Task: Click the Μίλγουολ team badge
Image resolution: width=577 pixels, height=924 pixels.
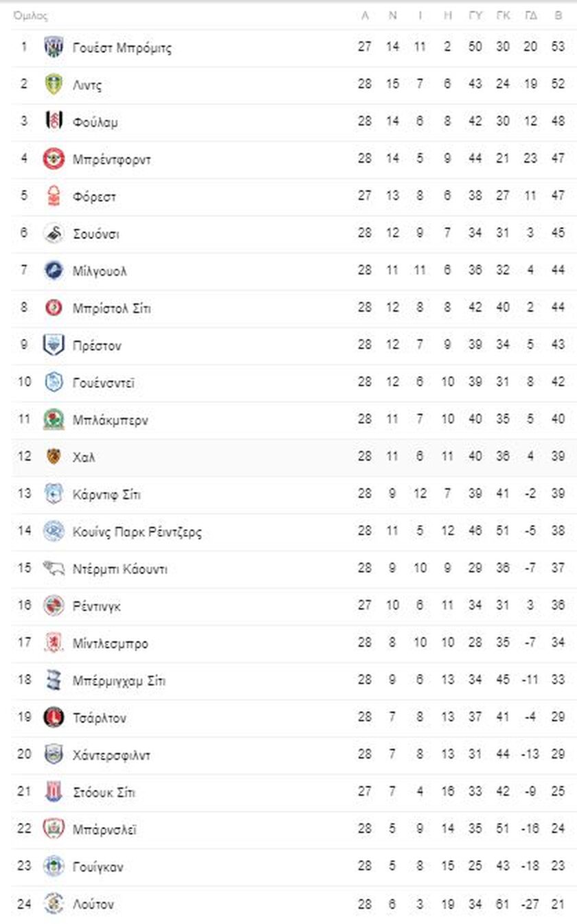Action: [54, 270]
